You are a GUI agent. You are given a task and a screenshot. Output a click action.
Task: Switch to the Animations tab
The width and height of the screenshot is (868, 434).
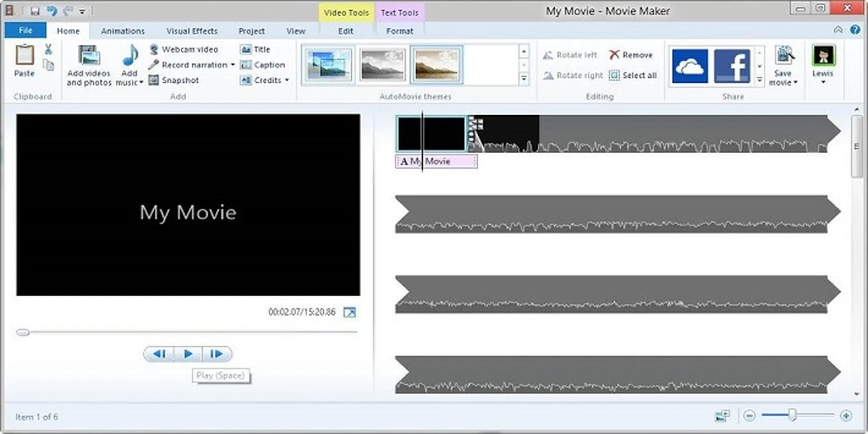coord(123,31)
